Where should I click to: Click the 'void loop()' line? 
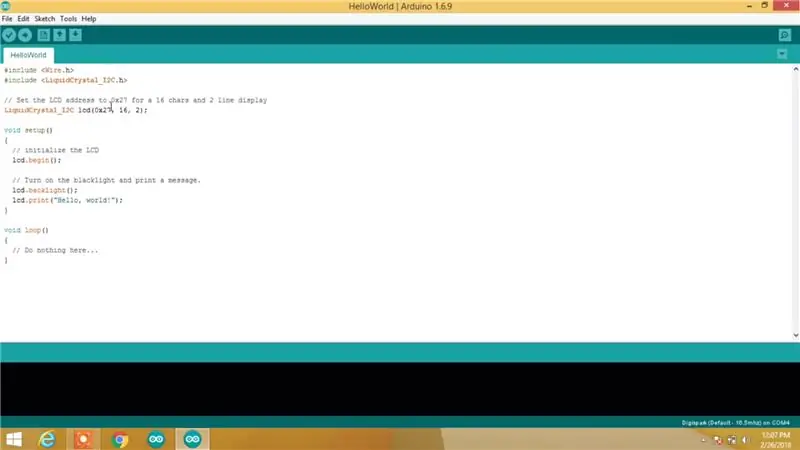(27, 230)
